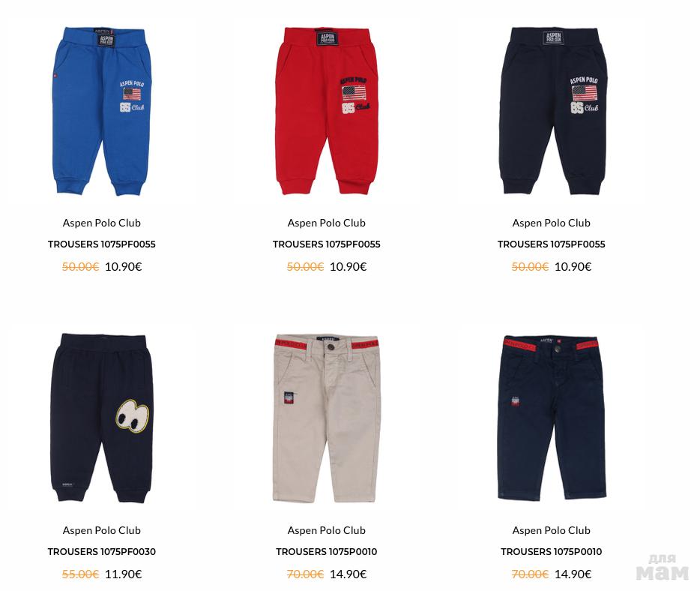This screenshot has height=591, width=700.
Task: Open the blue trousers product image
Action: (102, 111)
